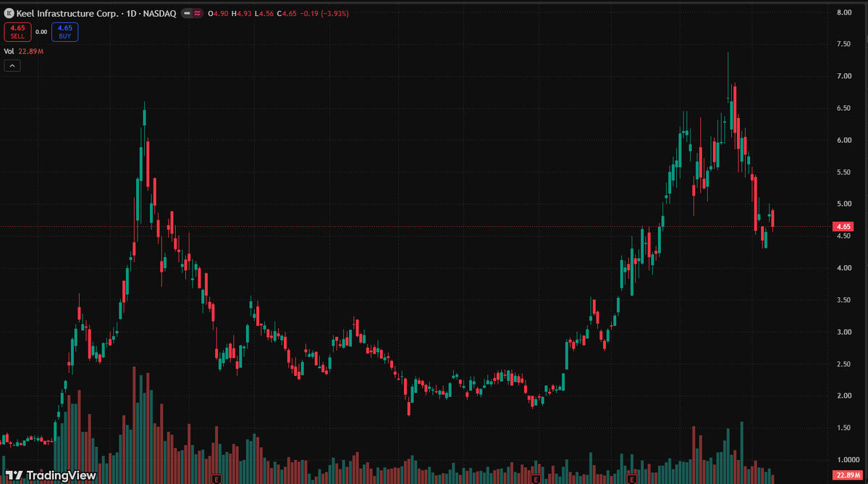Click the 3.00 price axis label

(844, 333)
